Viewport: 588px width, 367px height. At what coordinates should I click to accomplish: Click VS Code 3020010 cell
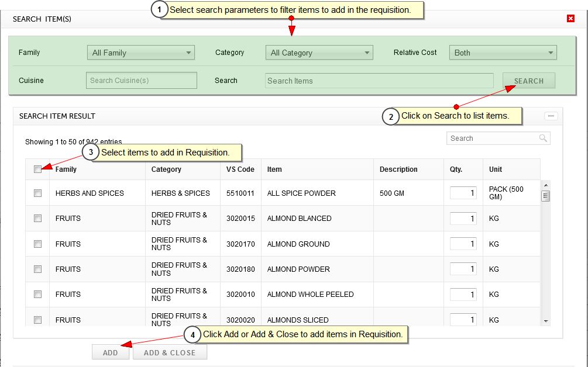240,295
